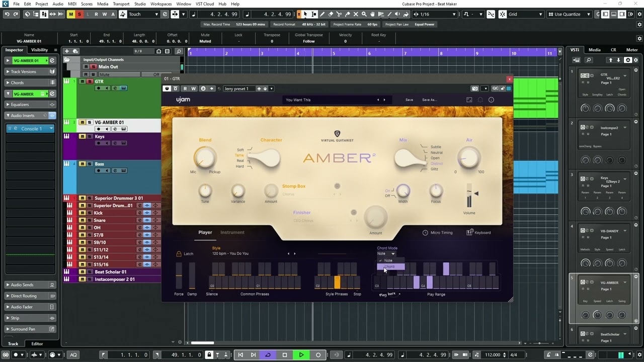Image resolution: width=644 pixels, height=362 pixels.
Task: Expand the Audio Sends inspector section
Action: (x=31, y=285)
